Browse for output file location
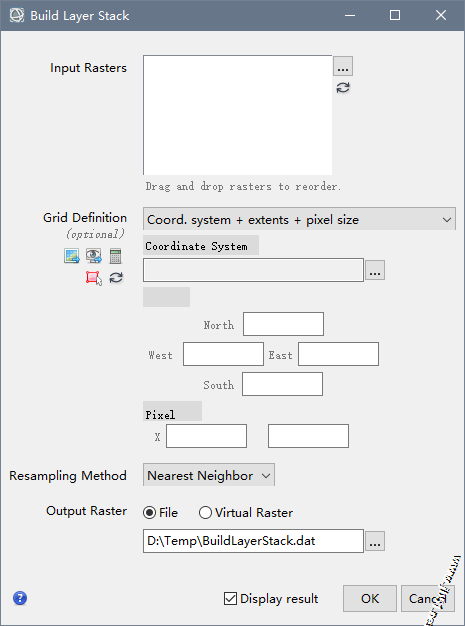Screen dimensions: 465x626 pyautogui.click(x=375, y=541)
